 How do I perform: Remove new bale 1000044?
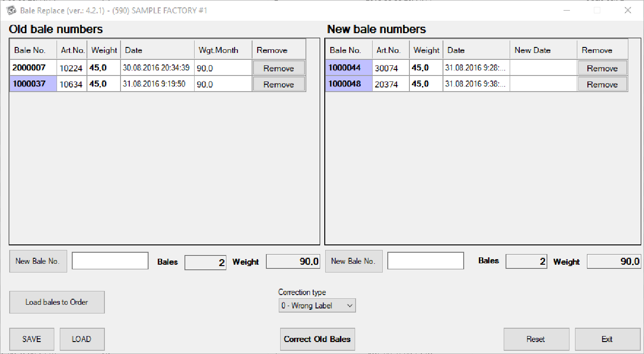pyautogui.click(x=602, y=68)
